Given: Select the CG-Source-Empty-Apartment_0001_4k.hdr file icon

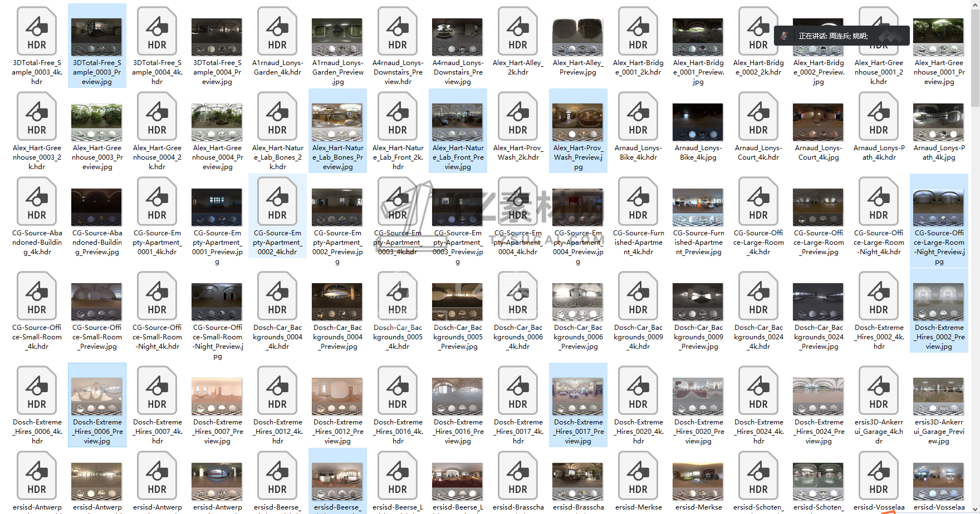Looking at the screenshot, I should (157, 201).
